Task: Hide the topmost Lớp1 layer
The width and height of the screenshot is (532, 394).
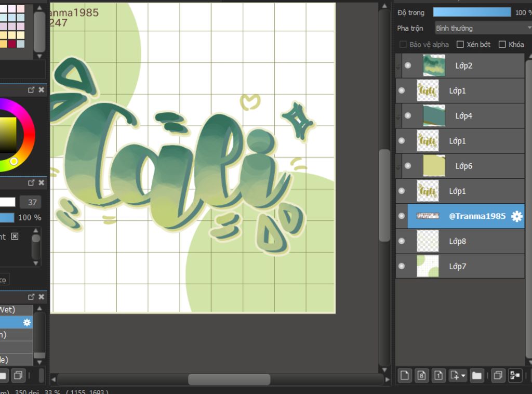Action: (x=402, y=90)
